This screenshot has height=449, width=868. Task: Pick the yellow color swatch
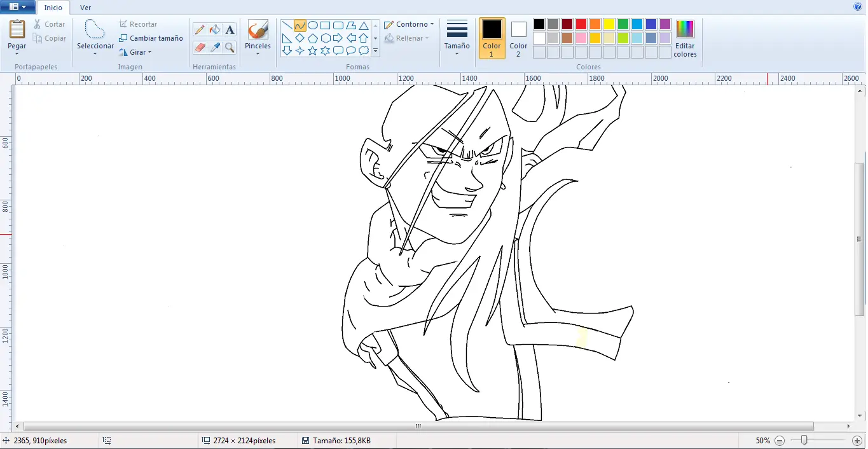[x=609, y=24]
